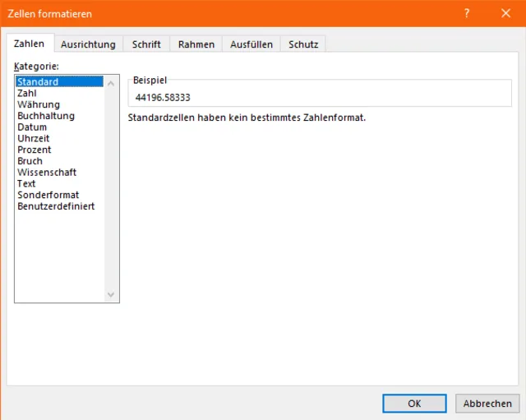Viewport: 526px width, 420px height.
Task: Pick the Buchhaltung category
Action: click(x=59, y=116)
